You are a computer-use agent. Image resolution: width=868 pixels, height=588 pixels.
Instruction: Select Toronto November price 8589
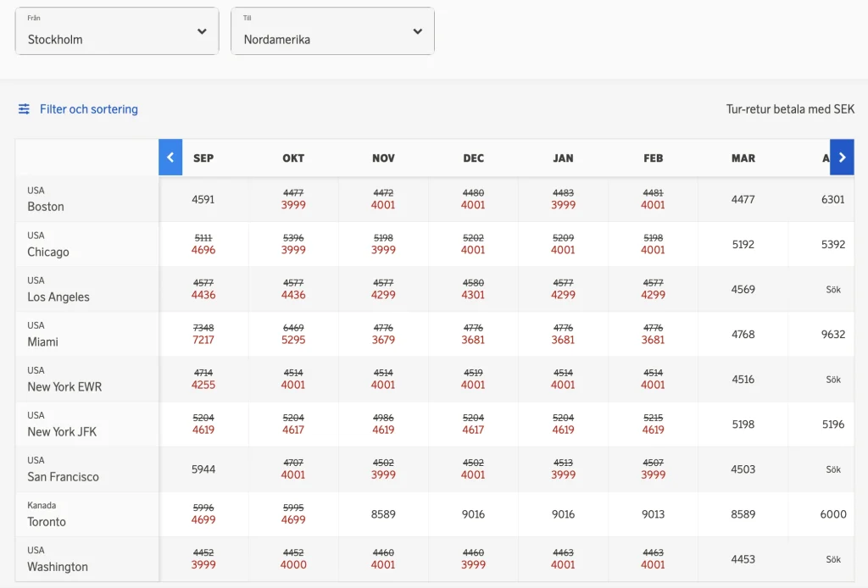383,514
